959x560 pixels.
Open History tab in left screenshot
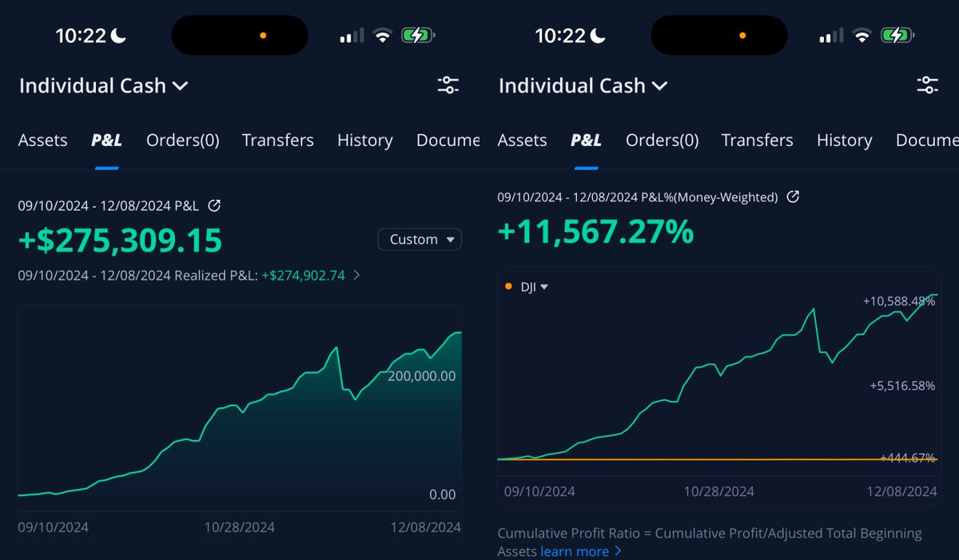point(364,140)
